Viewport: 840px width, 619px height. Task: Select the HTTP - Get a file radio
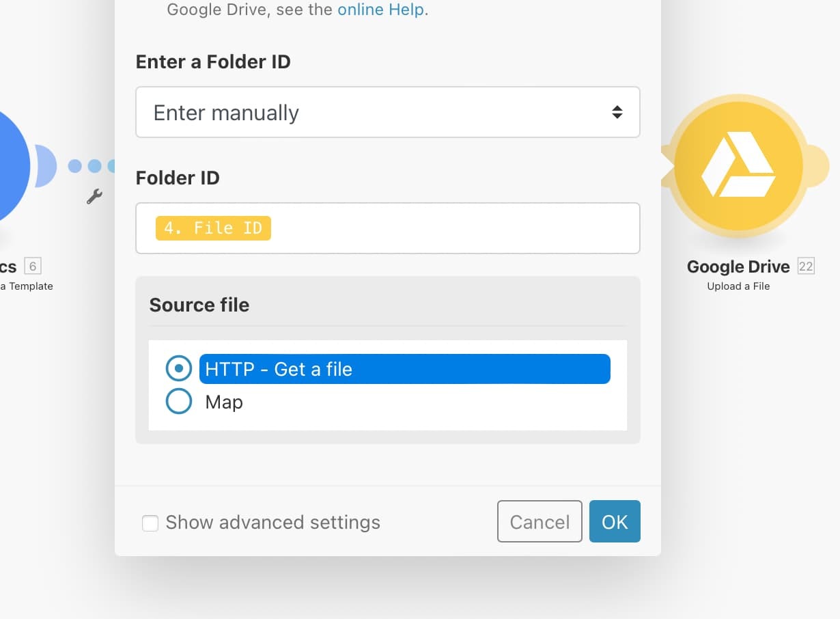click(179, 369)
